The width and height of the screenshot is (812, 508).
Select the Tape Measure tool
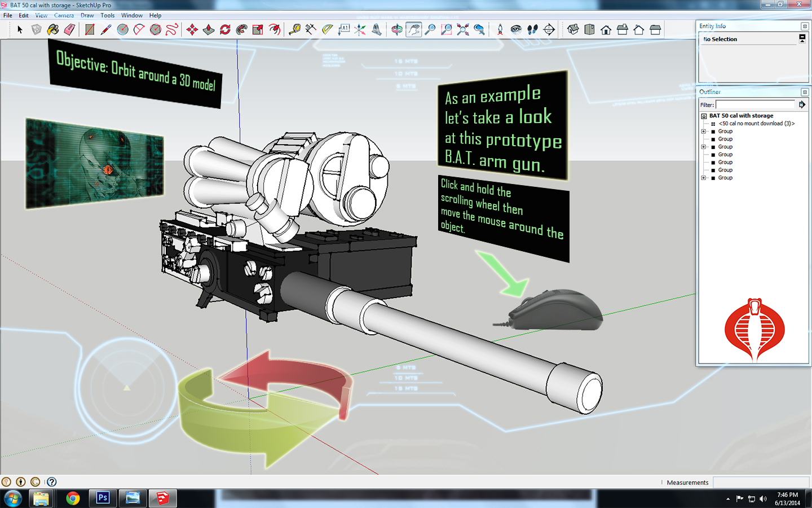tap(293, 29)
